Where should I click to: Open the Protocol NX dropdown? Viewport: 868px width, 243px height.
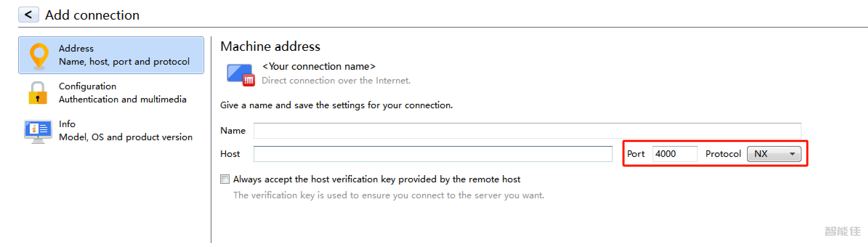(773, 154)
